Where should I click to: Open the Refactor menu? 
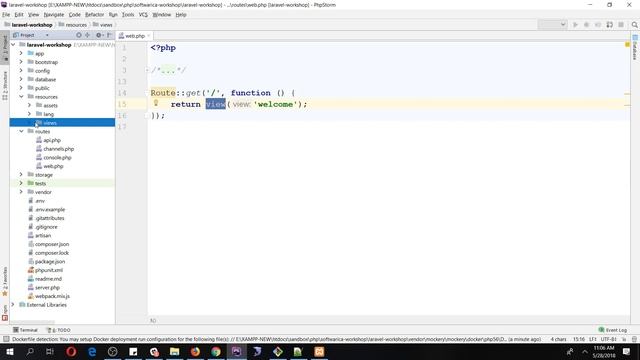coord(95,15)
